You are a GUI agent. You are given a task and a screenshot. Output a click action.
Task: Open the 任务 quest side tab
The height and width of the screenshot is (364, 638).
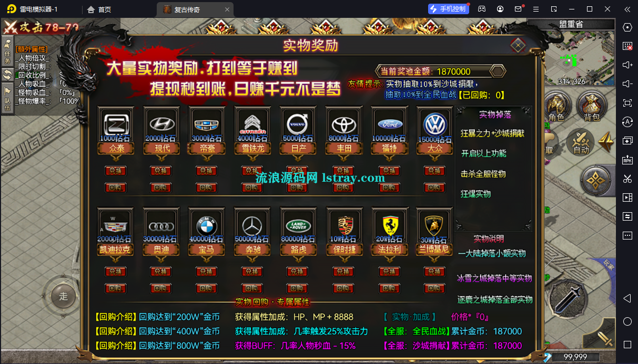click(x=7, y=51)
